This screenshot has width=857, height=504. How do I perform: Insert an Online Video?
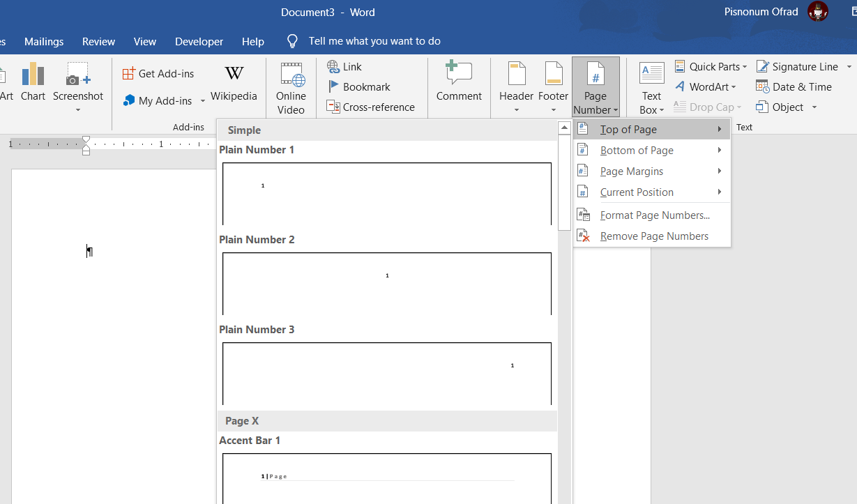pos(291,87)
